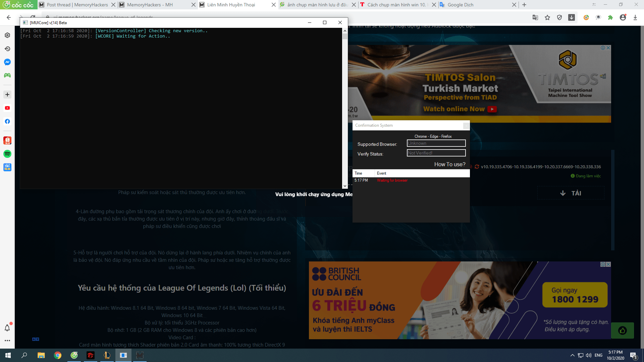Viewport: 644px width, 362px height.
Task: Open sidebar notifications bell
Action: click(7, 328)
